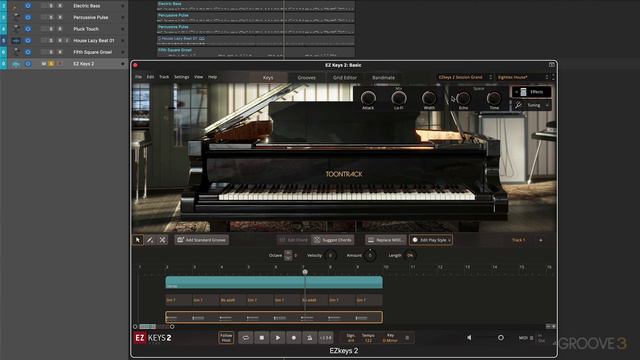
Task: Click the playhead marker at bar 7
Action: (305, 272)
